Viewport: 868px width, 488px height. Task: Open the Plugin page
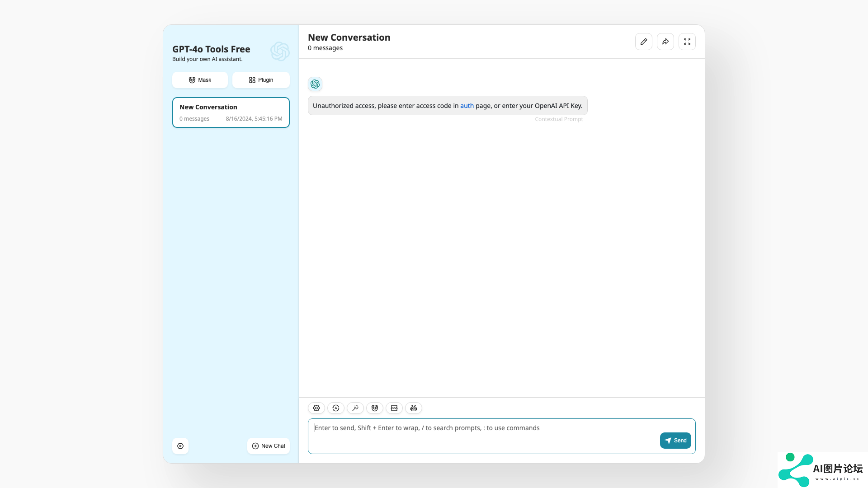tap(261, 80)
